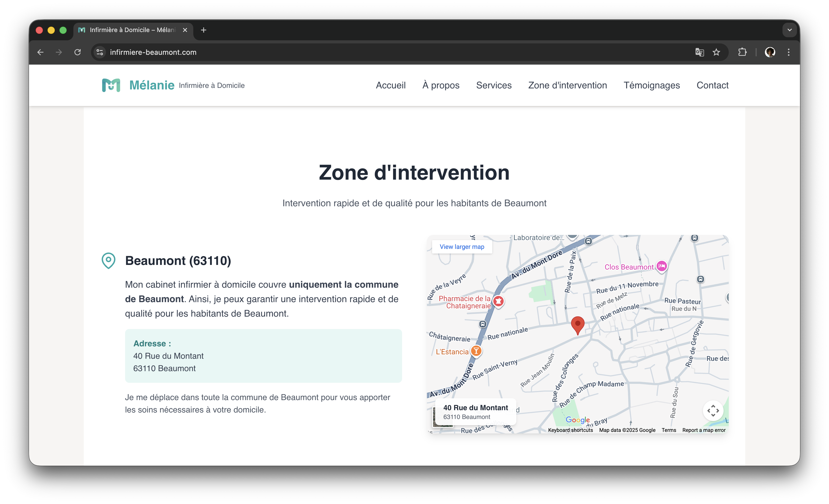This screenshot has height=504, width=829.
Task: Toggle fullscreen map view button
Action: (x=713, y=410)
